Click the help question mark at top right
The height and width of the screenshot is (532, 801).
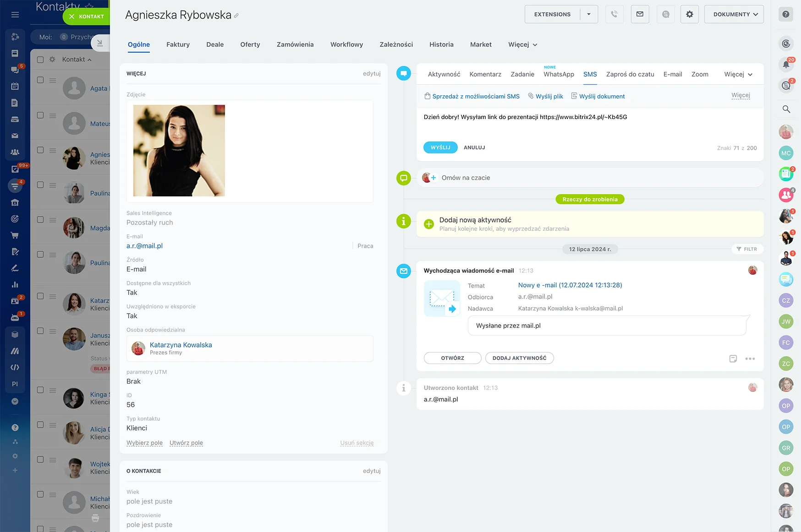pos(785,14)
